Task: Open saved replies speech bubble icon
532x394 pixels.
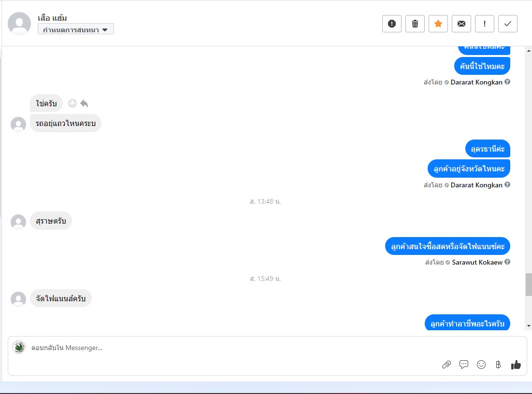Action: (x=463, y=365)
